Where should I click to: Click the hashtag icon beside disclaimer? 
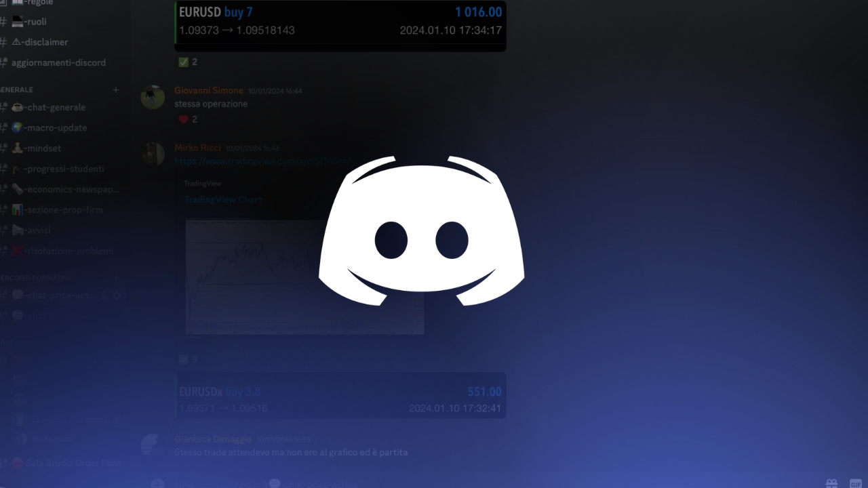(3, 42)
